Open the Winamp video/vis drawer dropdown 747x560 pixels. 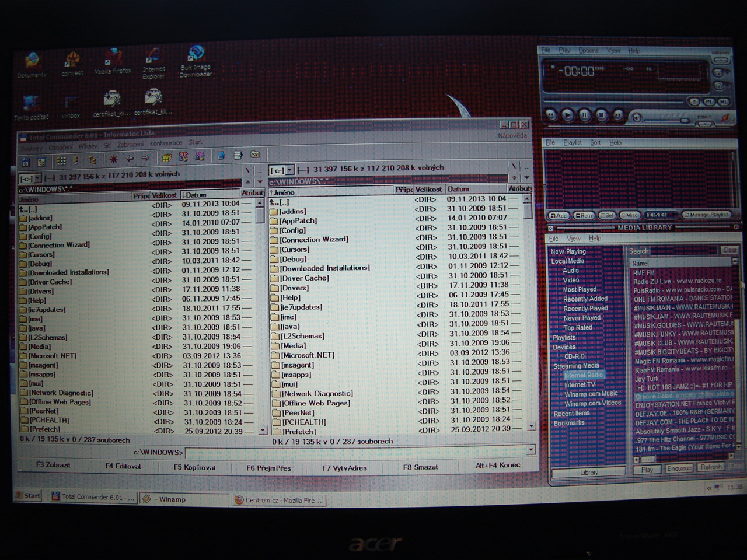coord(721,60)
